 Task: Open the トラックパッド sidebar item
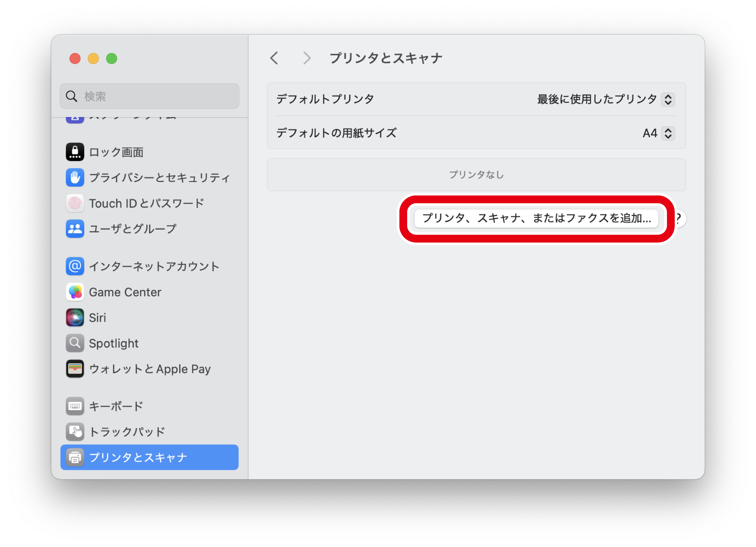[127, 432]
